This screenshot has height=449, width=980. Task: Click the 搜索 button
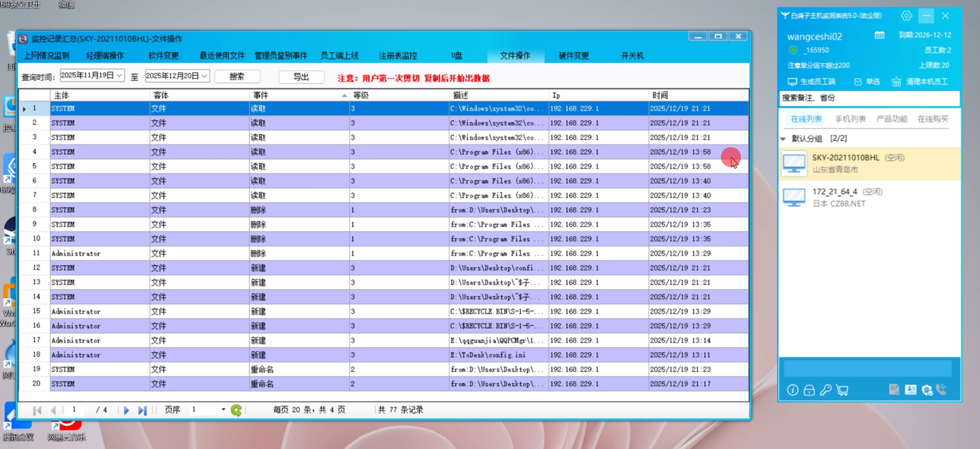pyautogui.click(x=237, y=77)
